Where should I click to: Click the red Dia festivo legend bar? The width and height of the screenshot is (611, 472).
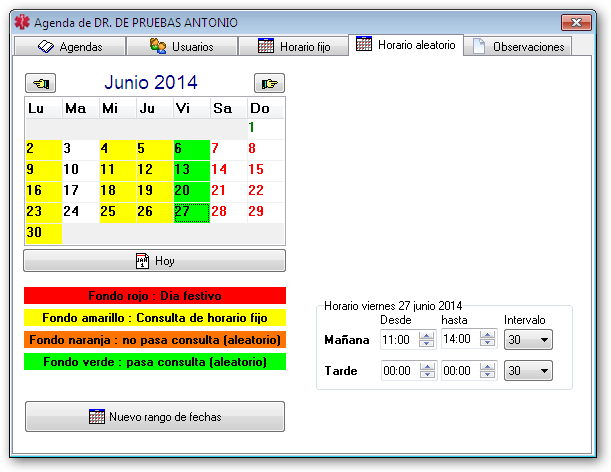click(155, 296)
